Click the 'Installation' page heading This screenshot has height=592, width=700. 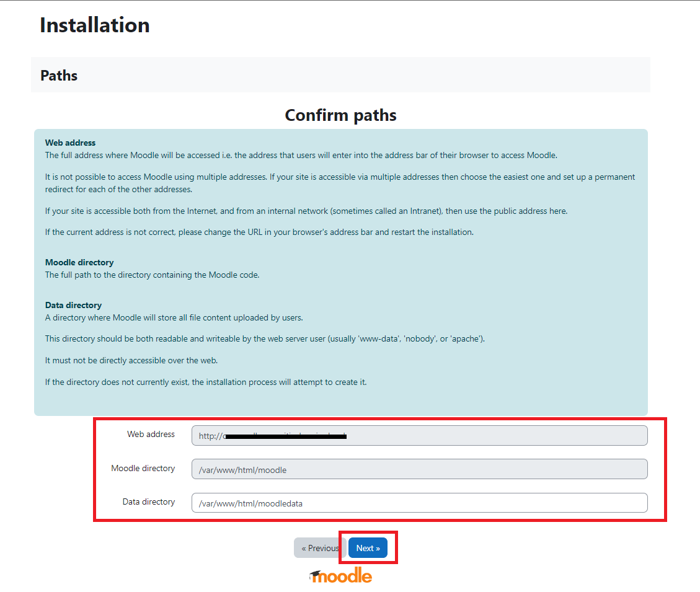[x=95, y=25]
